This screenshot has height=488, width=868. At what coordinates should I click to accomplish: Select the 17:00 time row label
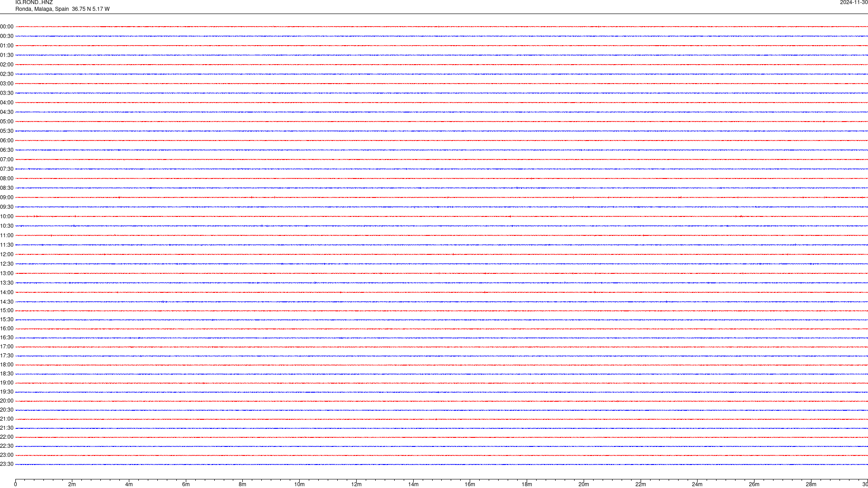click(x=7, y=347)
